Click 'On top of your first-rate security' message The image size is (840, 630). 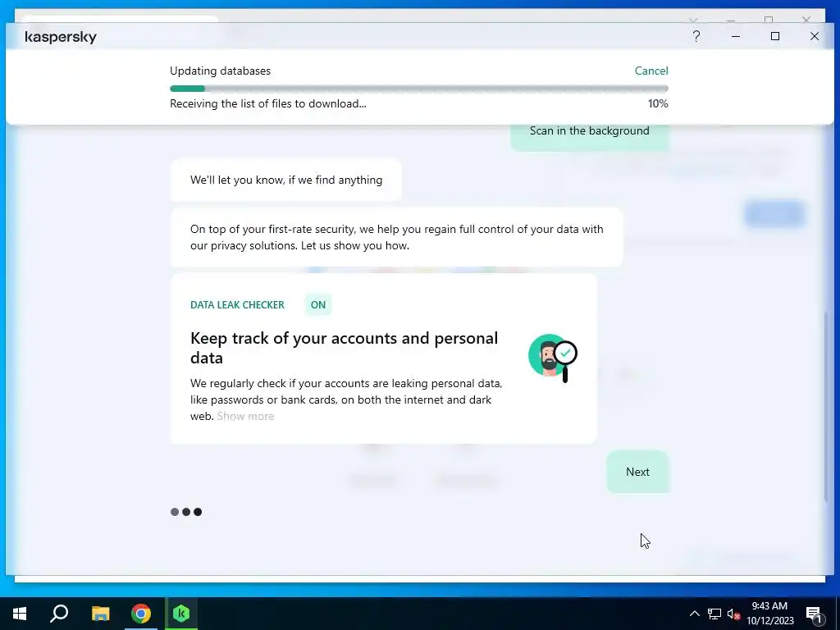(396, 237)
